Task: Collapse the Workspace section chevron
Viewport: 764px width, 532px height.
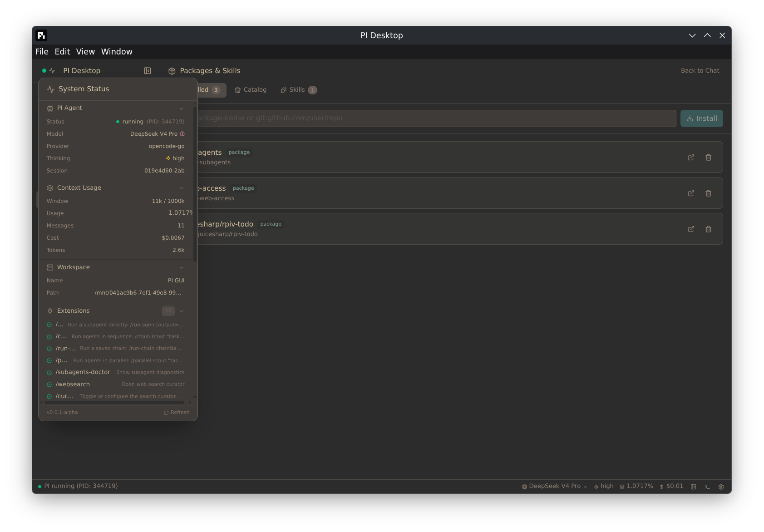Action: click(x=182, y=267)
